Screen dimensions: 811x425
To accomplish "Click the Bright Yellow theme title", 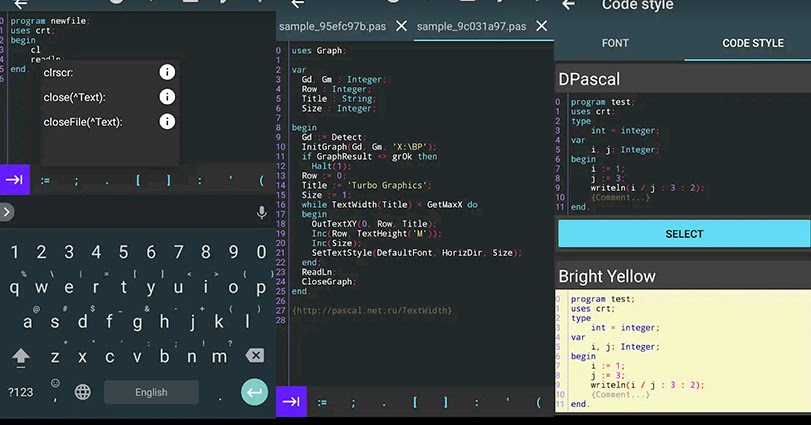I will point(607,277).
